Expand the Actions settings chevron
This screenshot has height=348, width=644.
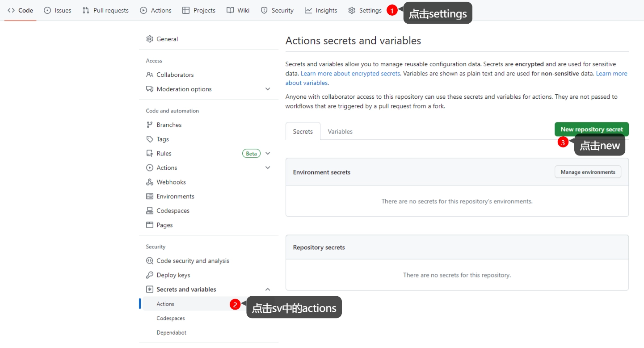(x=268, y=168)
